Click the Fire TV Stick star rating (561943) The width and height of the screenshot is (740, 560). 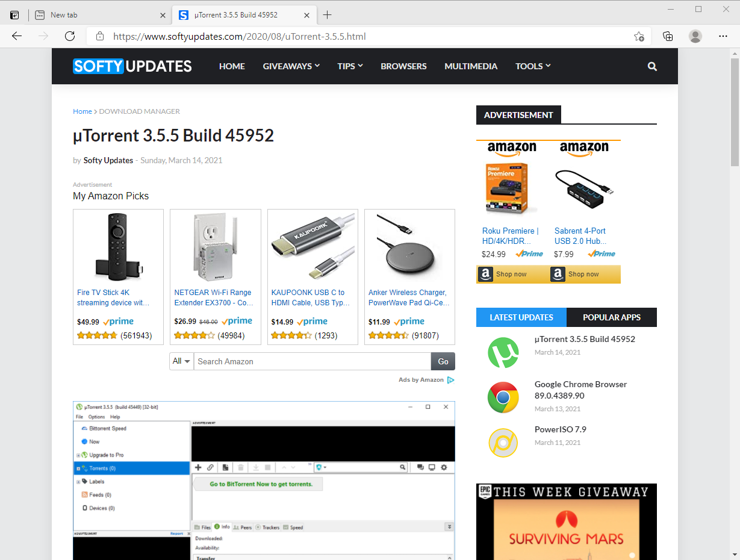click(x=97, y=335)
